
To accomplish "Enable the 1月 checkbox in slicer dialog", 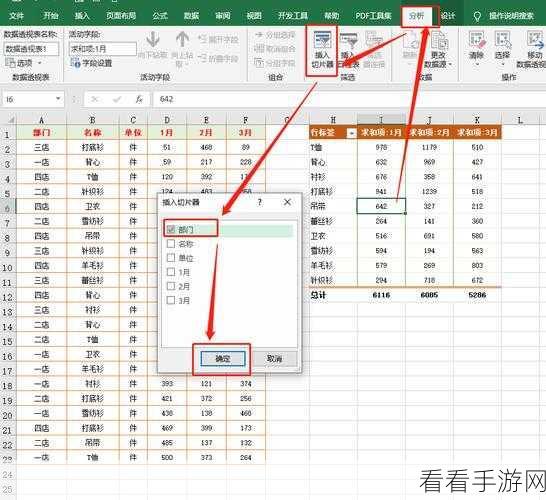I will [x=171, y=272].
